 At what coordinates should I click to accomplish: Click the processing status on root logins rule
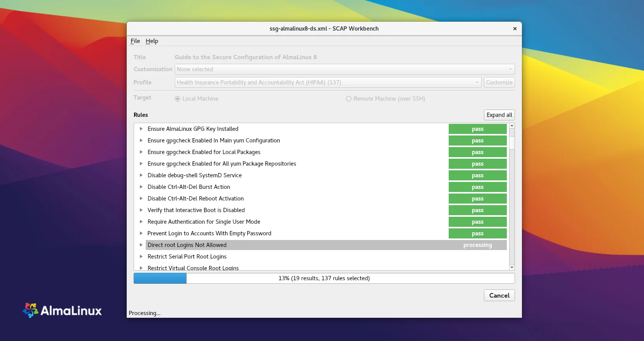point(477,245)
